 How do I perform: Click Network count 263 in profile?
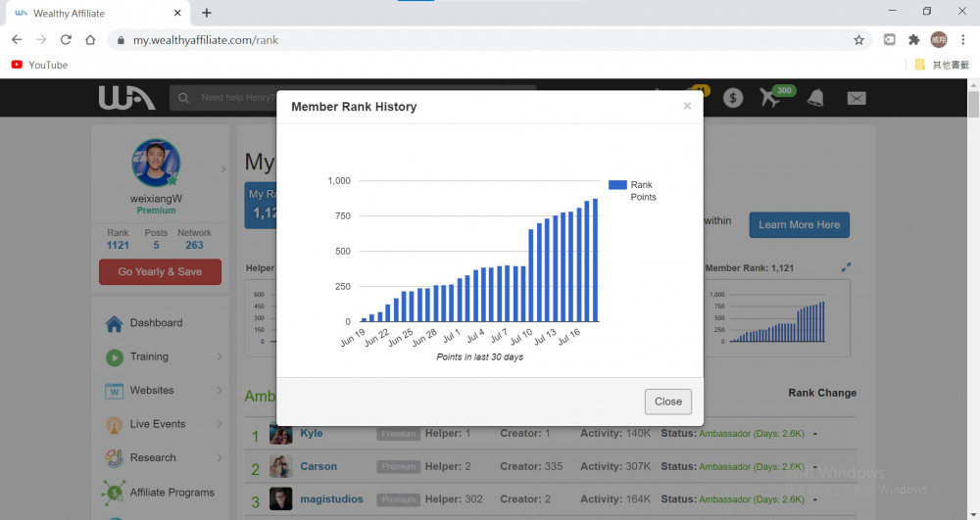[194, 246]
